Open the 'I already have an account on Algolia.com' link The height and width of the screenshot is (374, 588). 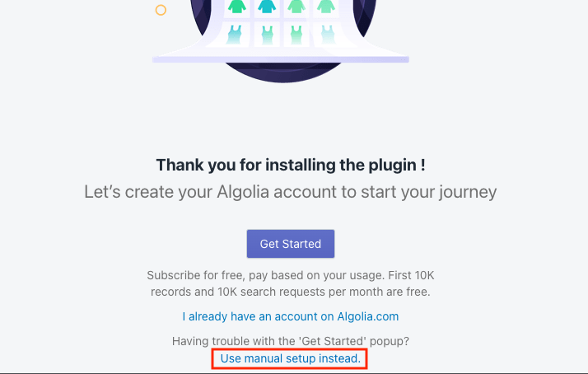click(x=290, y=316)
